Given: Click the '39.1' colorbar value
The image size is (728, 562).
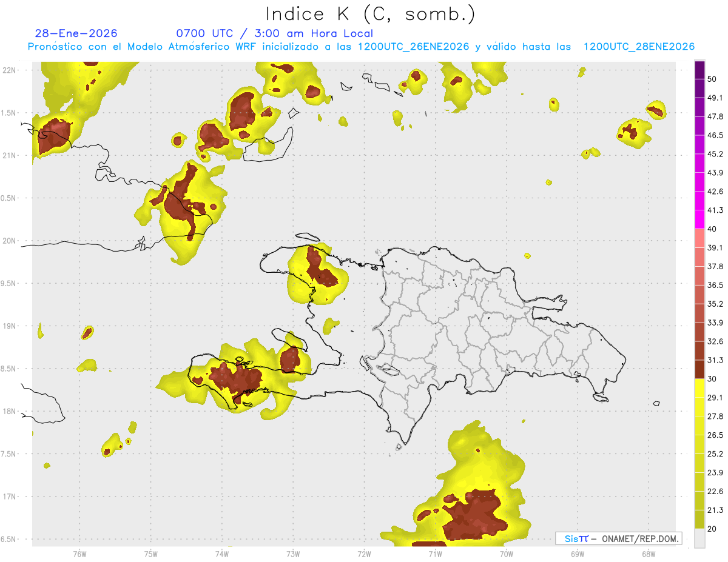Looking at the screenshot, I should [x=715, y=248].
